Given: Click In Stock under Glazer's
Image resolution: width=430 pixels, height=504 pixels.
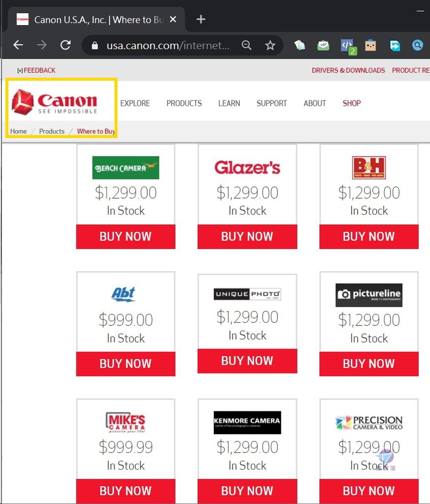Looking at the screenshot, I should point(247,211).
